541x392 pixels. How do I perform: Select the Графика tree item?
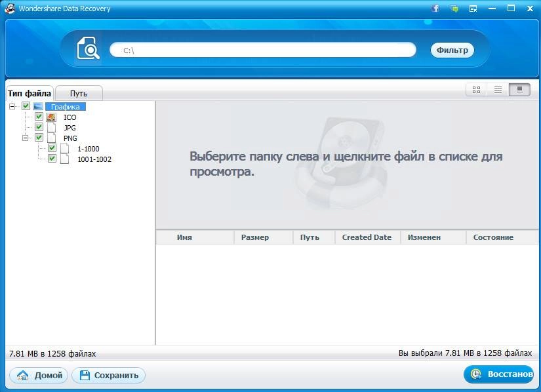[x=65, y=107]
